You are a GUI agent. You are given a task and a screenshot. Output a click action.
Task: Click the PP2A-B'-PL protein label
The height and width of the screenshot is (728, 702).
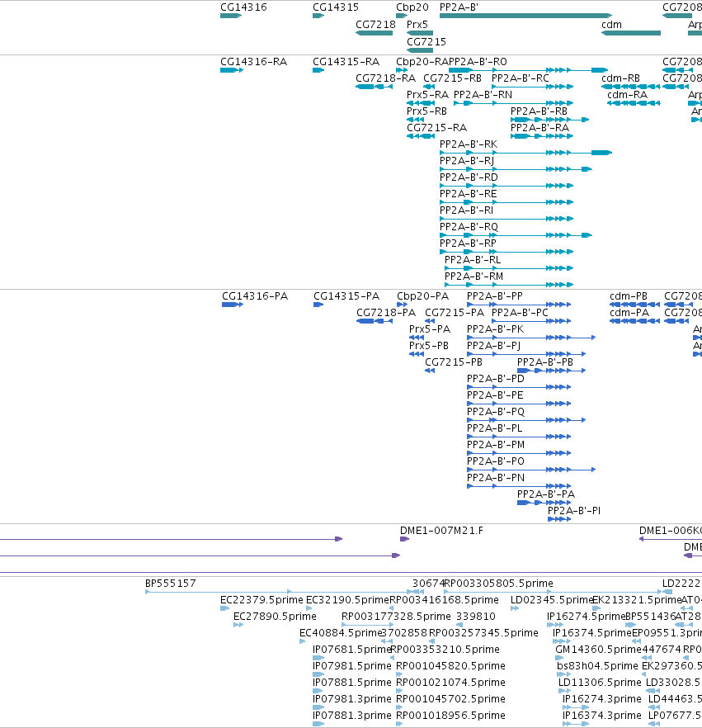[x=495, y=428]
